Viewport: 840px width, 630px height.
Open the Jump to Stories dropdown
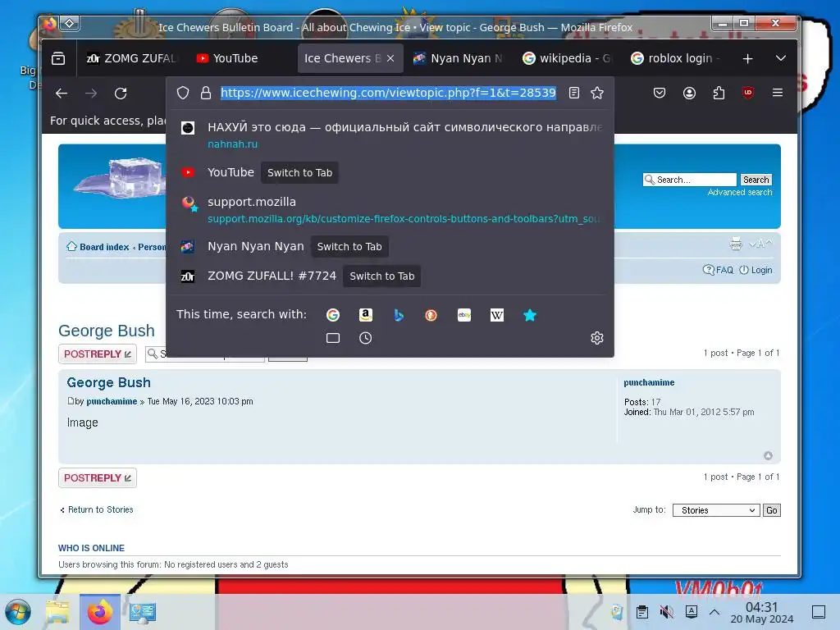click(x=716, y=510)
